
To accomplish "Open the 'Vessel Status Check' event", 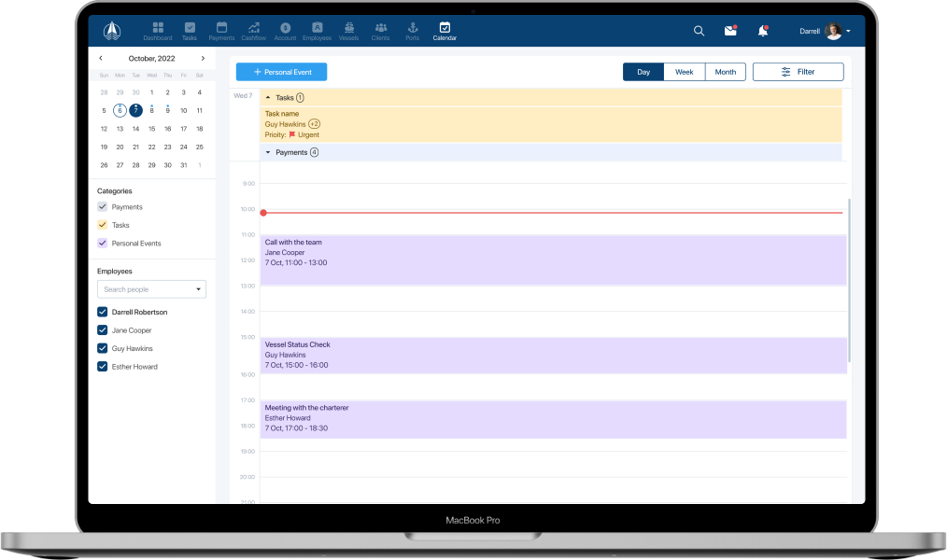I will 553,356.
